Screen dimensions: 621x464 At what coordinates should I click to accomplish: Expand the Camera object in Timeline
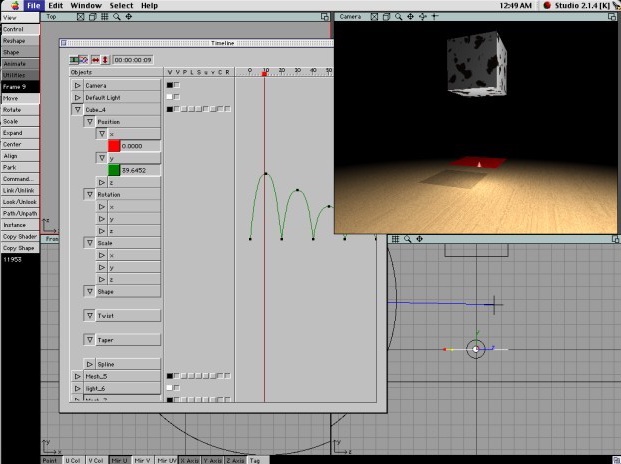tap(78, 86)
